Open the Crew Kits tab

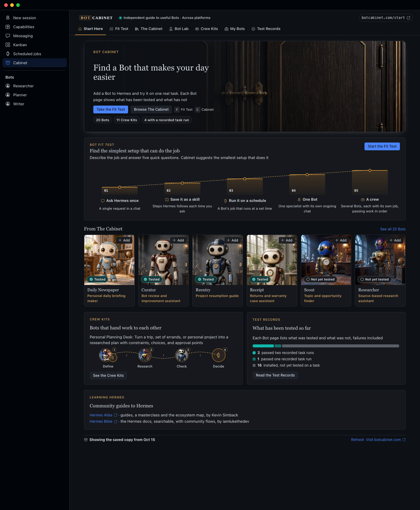(206, 29)
